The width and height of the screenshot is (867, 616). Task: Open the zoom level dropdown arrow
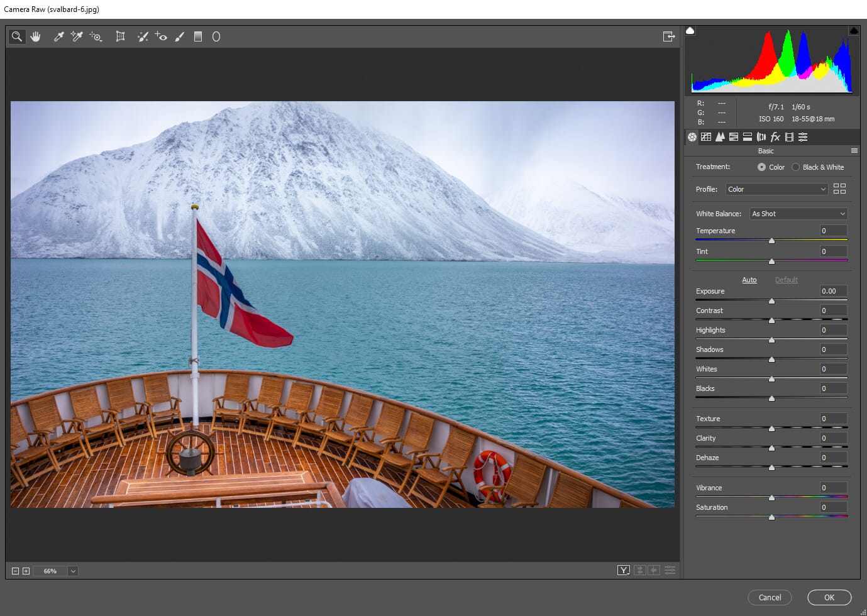[x=73, y=571]
